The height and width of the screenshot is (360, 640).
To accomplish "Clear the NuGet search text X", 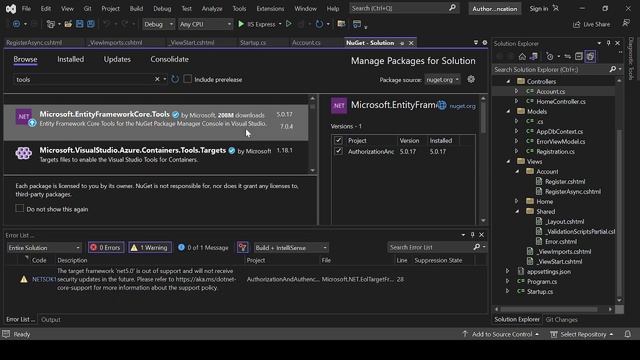I will pos(157,79).
